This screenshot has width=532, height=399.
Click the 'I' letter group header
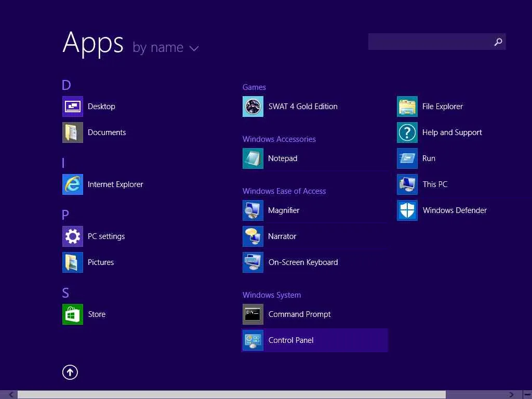(63, 163)
